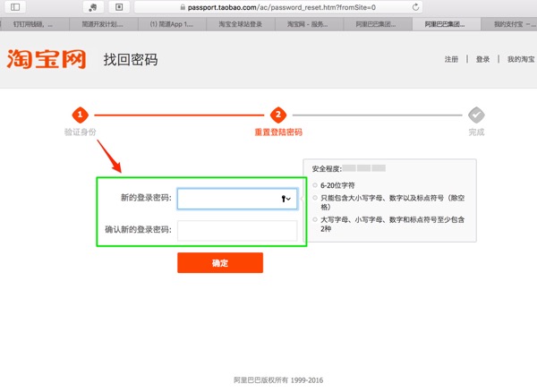This screenshot has height=392, width=537.
Task: Click the lock icon in address bar
Action: [183, 7]
